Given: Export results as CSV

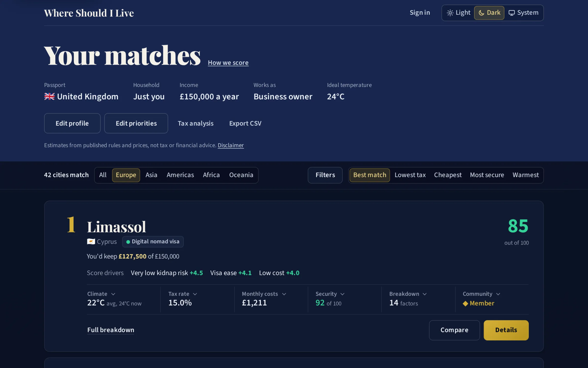Looking at the screenshot, I should tap(245, 123).
